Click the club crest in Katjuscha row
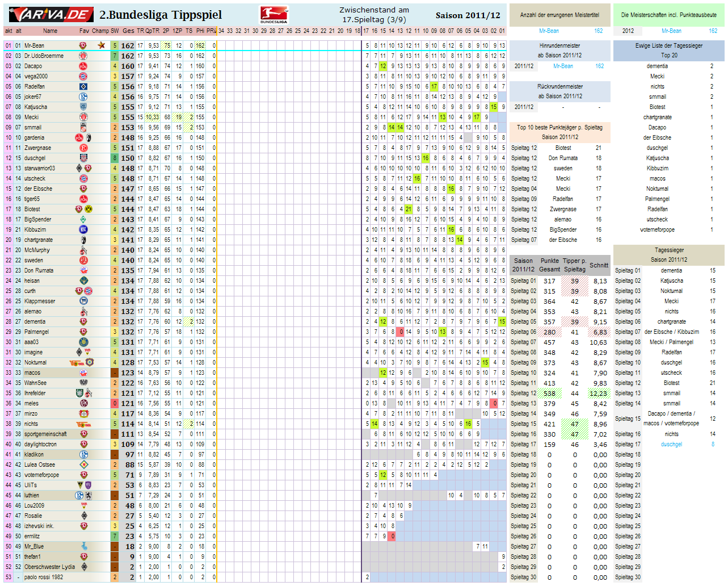Viewport: 728px width, 586px height. (x=83, y=107)
